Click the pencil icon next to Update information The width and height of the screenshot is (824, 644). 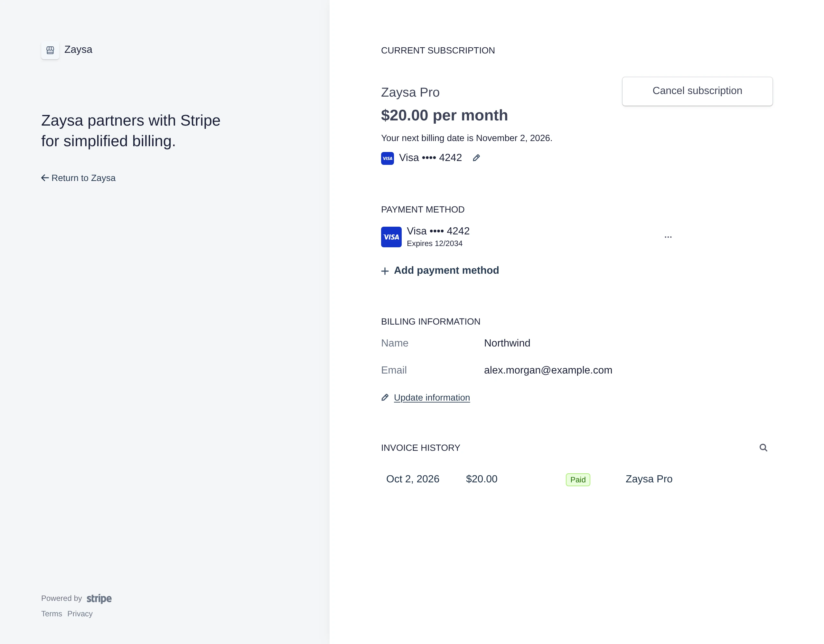[385, 397]
